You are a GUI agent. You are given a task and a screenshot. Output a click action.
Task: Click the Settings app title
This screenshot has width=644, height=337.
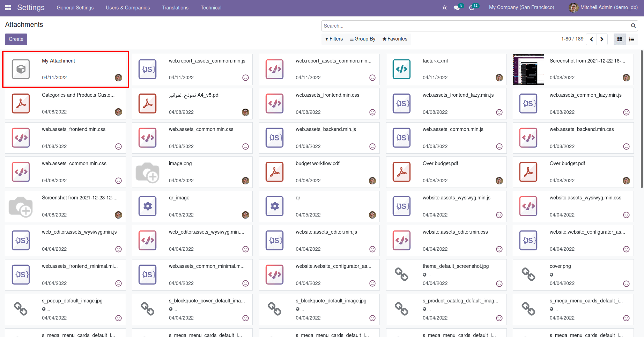pos(31,7)
